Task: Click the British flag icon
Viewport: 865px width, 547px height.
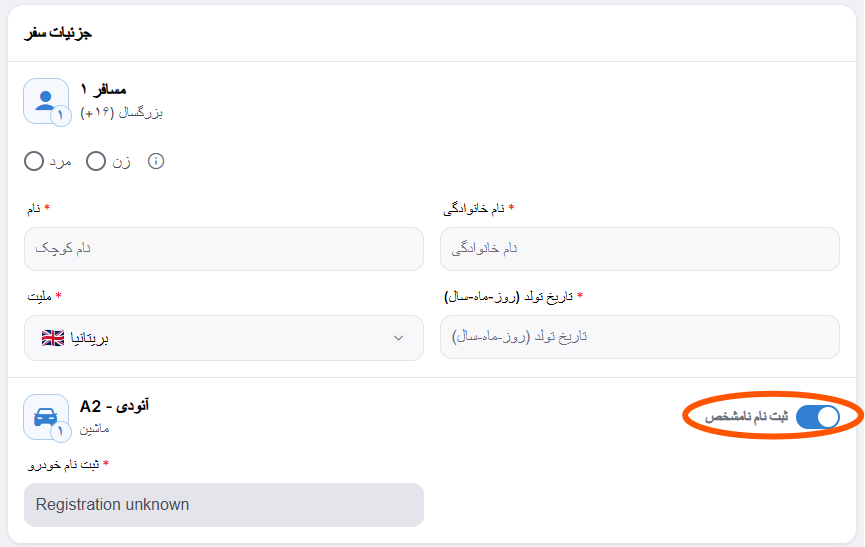Action: (x=53, y=338)
